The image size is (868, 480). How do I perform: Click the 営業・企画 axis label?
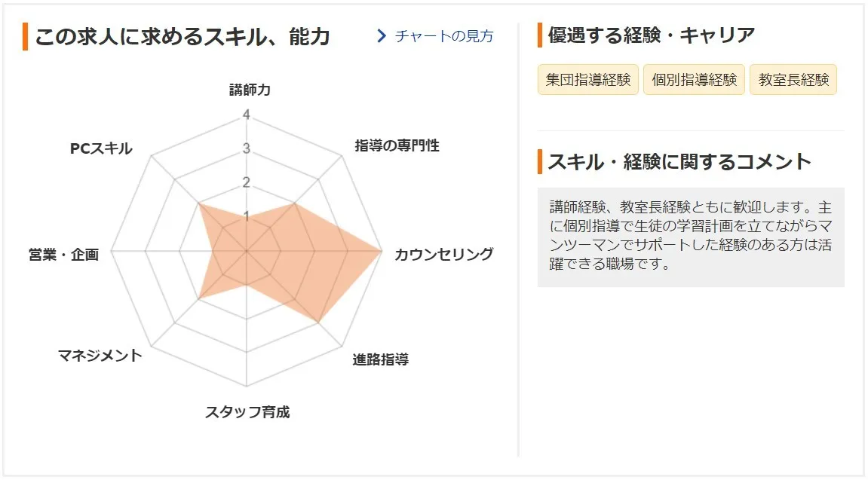pos(63,255)
